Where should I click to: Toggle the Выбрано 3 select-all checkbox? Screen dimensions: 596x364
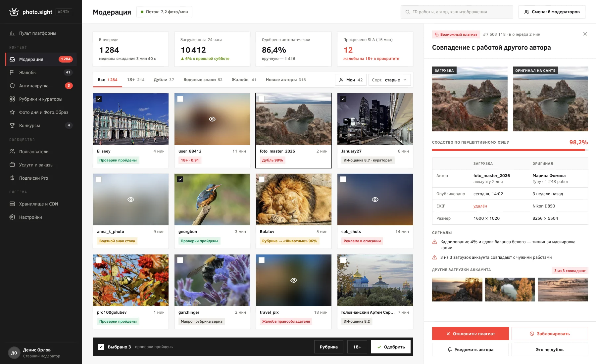pyautogui.click(x=101, y=347)
